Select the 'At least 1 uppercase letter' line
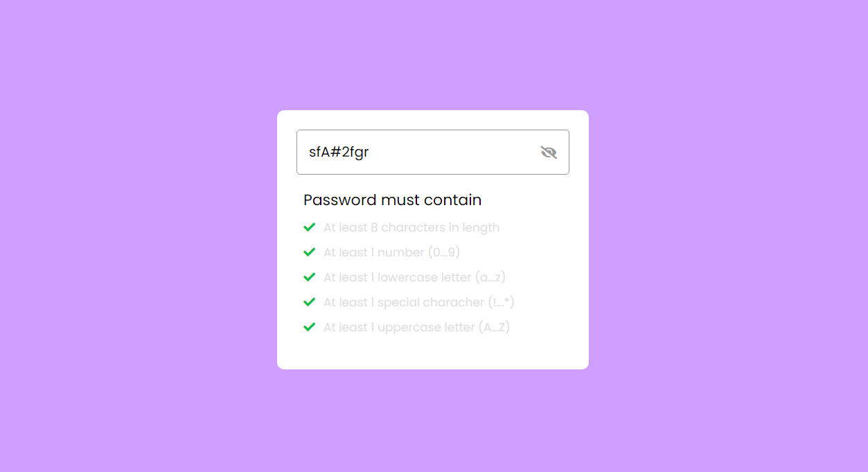The width and height of the screenshot is (868, 472). point(416,326)
